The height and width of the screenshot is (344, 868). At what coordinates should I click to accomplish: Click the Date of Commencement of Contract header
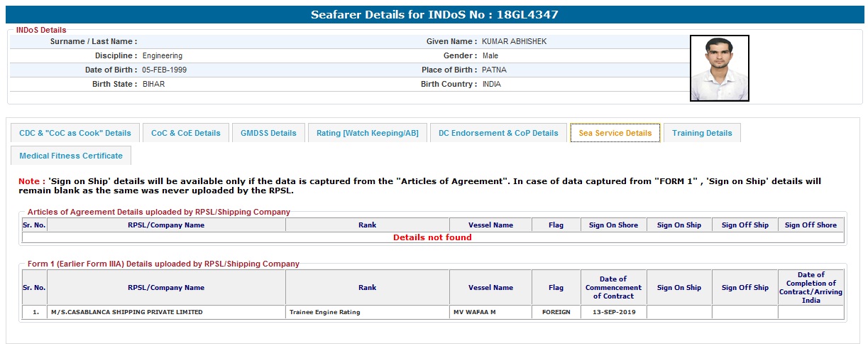point(613,287)
